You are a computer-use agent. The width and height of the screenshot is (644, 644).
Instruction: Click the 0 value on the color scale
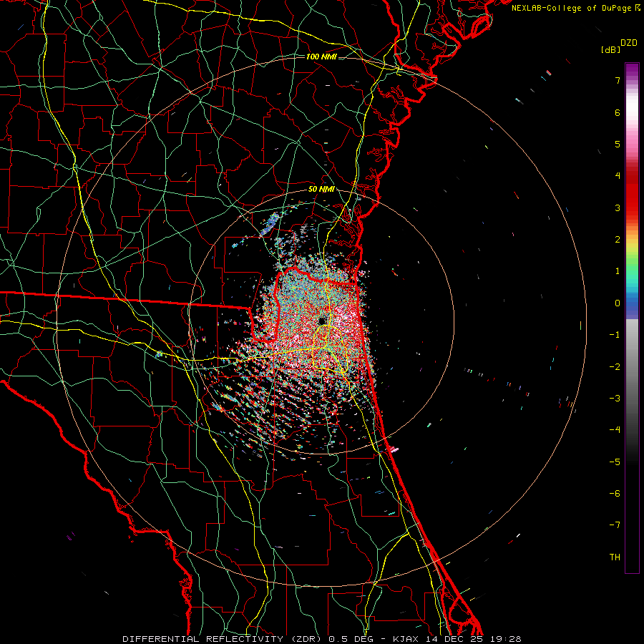point(618,303)
